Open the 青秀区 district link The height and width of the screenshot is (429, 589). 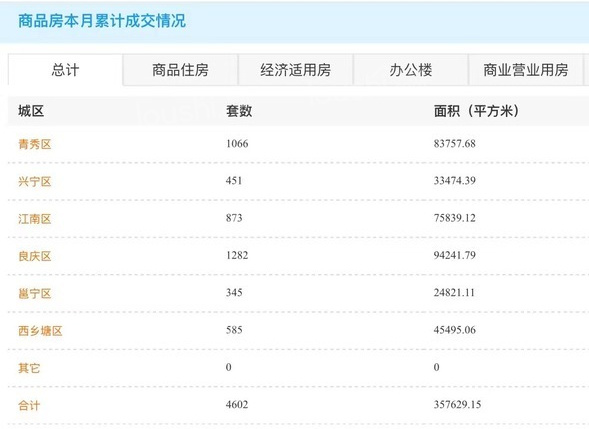[35, 144]
